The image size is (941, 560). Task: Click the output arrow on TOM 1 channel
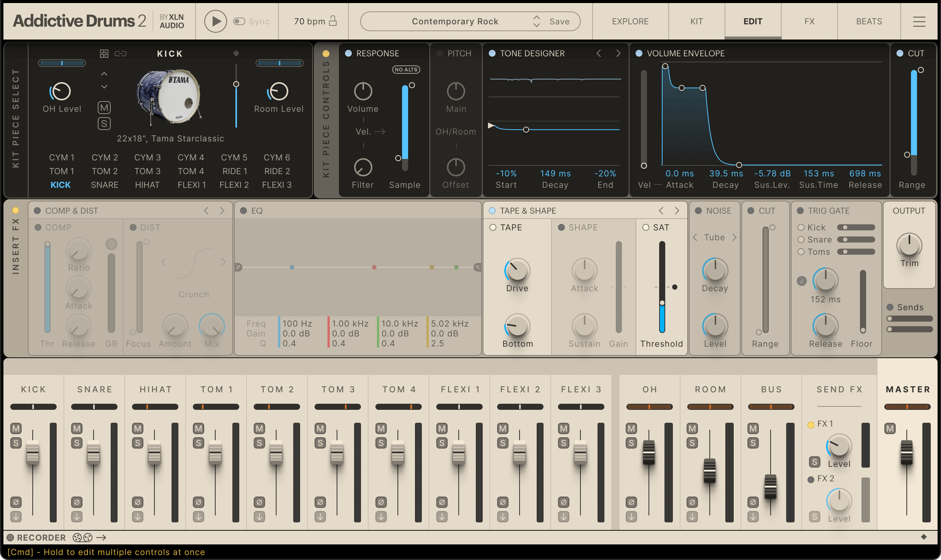[x=199, y=517]
